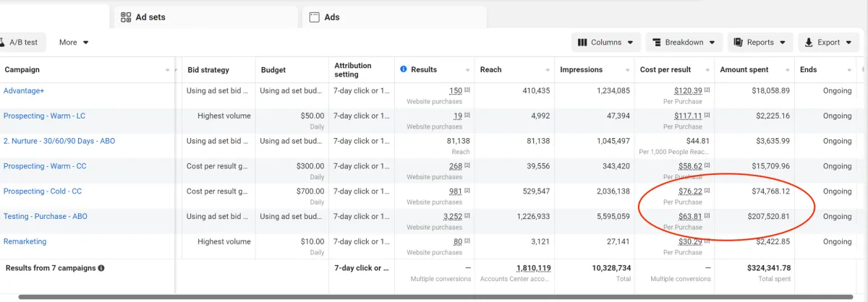Click info icon beside Results from 7 campaigns

[x=101, y=268]
